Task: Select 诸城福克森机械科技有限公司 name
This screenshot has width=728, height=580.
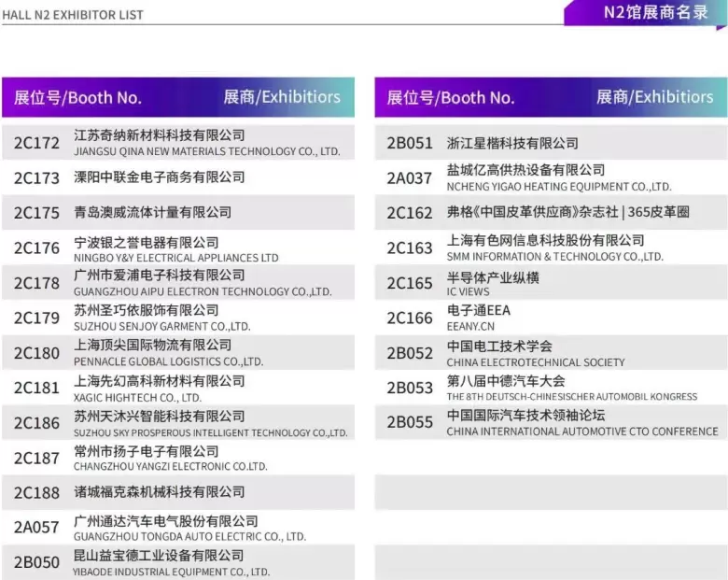Action: tap(160, 491)
